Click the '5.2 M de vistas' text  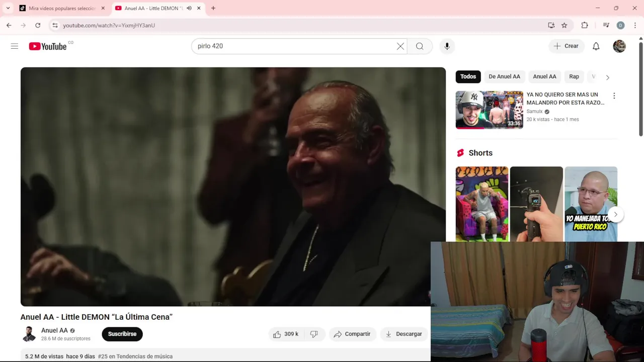pyautogui.click(x=44, y=356)
